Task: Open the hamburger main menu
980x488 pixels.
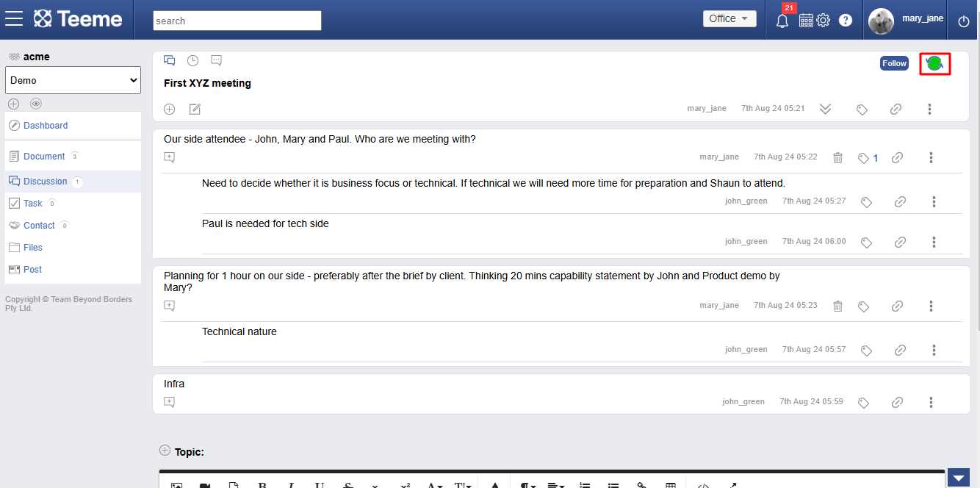Action: pyautogui.click(x=14, y=19)
